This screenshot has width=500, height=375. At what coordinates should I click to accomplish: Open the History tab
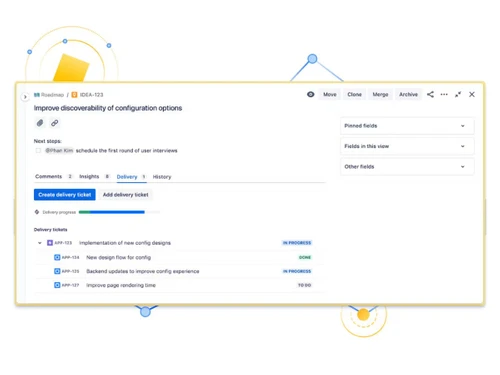(162, 177)
